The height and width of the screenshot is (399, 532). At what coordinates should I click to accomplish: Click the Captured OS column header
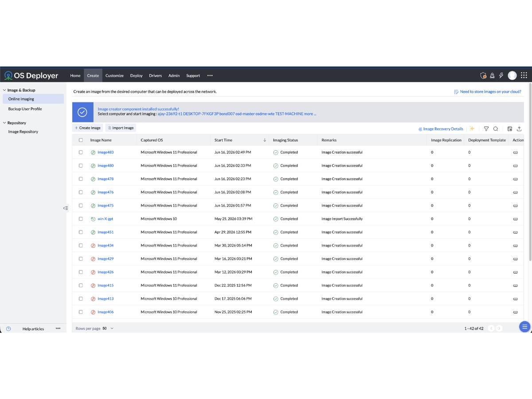click(x=152, y=140)
